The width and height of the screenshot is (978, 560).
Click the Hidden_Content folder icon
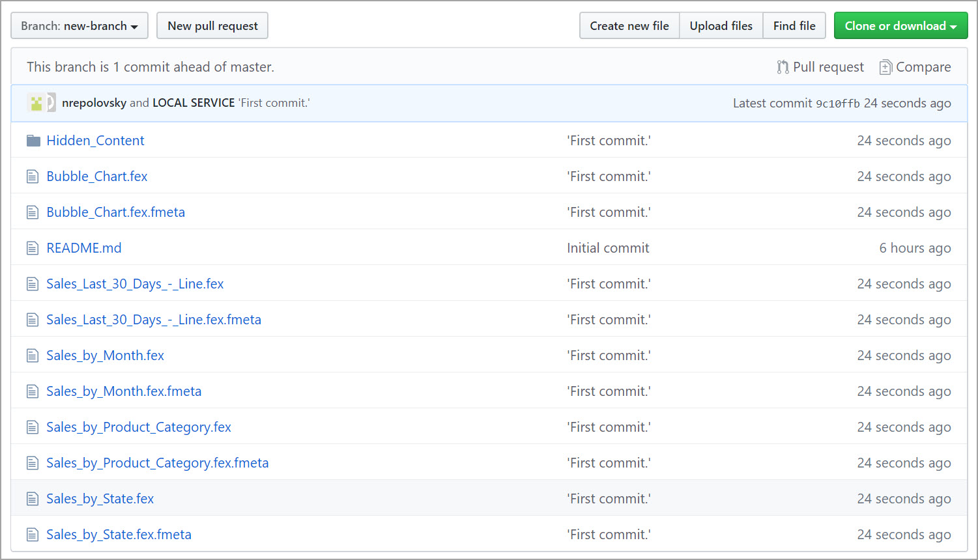point(33,141)
